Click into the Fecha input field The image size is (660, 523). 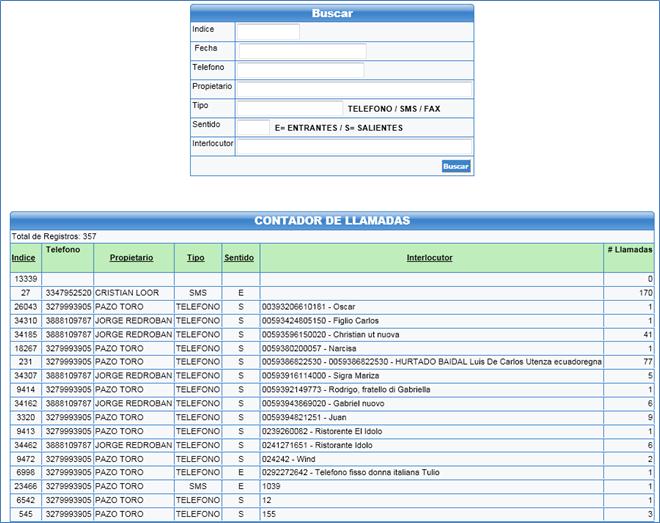click(x=302, y=51)
